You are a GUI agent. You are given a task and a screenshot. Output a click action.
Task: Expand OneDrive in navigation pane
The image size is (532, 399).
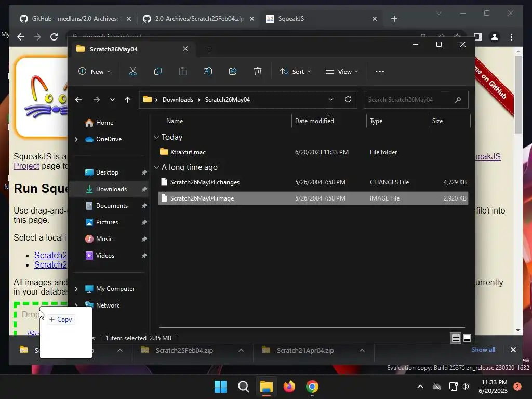pyautogui.click(x=76, y=139)
